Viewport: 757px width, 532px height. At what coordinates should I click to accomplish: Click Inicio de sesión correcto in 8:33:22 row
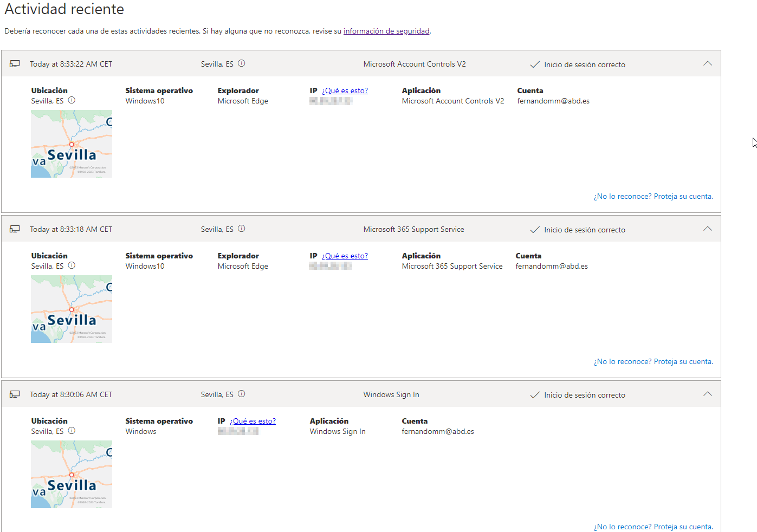coord(585,64)
